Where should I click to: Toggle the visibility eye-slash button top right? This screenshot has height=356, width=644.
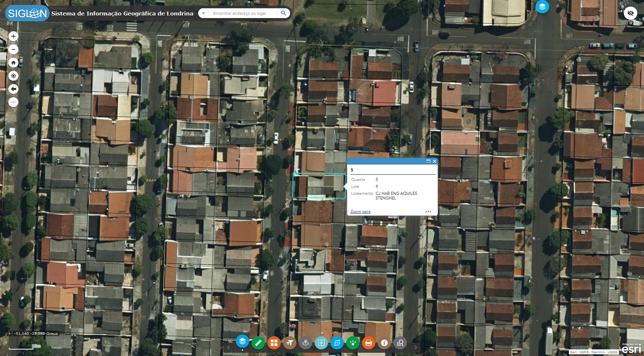point(631,13)
